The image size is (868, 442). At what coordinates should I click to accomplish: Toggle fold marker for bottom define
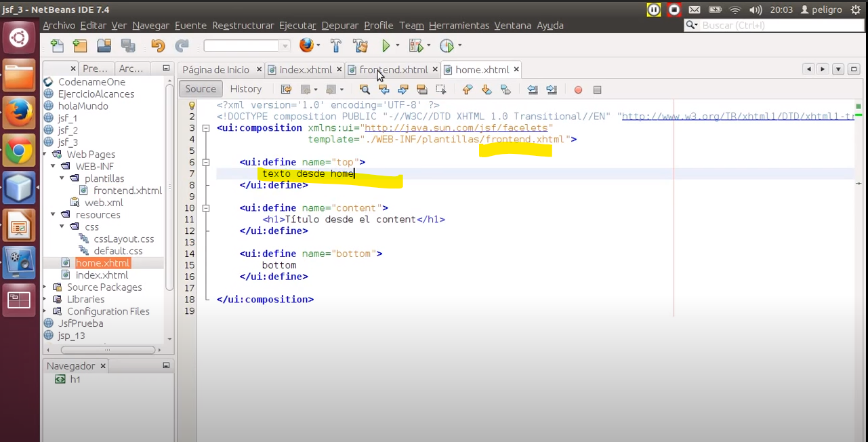click(206, 254)
